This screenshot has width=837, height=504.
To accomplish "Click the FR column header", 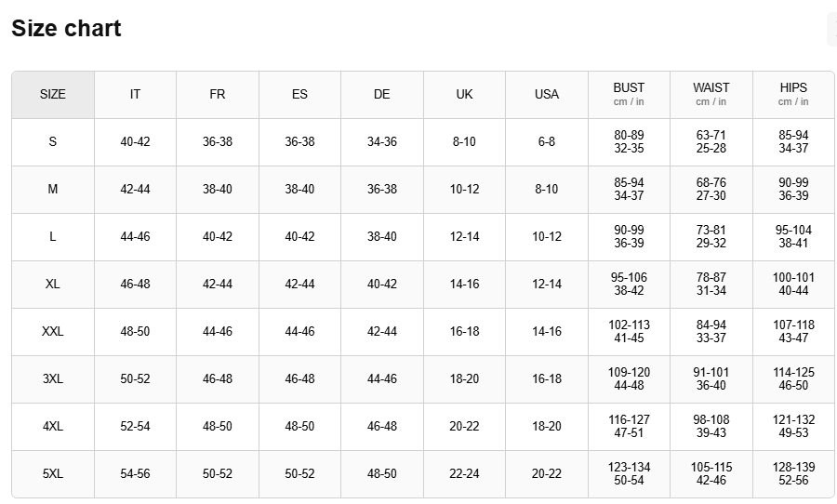I will (218, 95).
